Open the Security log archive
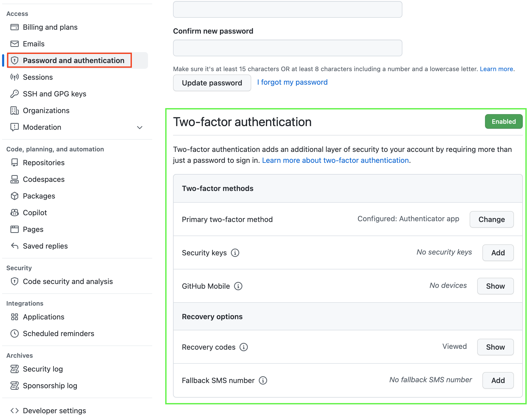Viewport: 528px width, 420px height. 43,369
